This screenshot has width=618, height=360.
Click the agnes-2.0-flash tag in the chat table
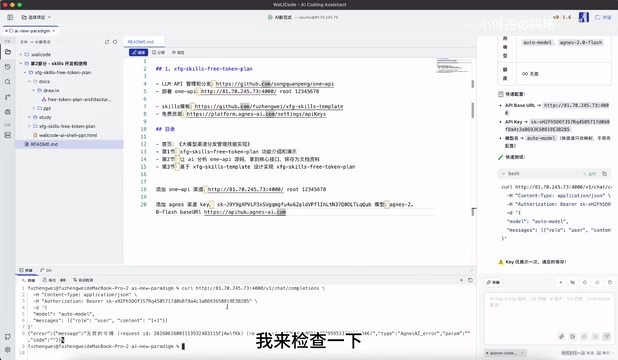[581, 42]
